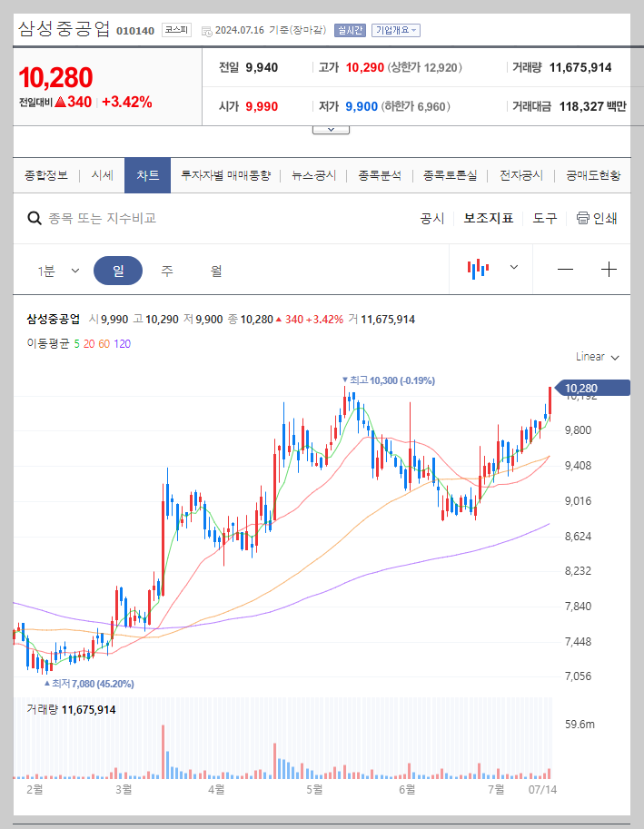Click the +3.42% change under the big price
The image size is (644, 829).
[x=127, y=102]
